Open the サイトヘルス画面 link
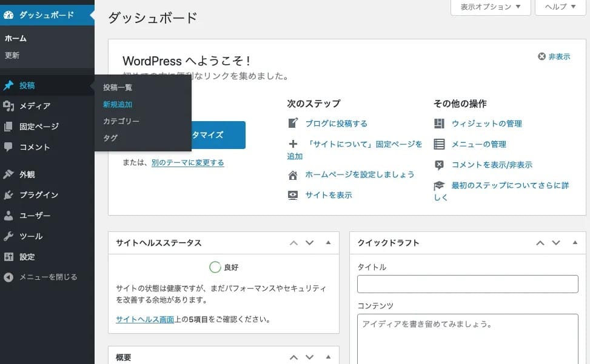The height and width of the screenshot is (364, 590). 145,319
